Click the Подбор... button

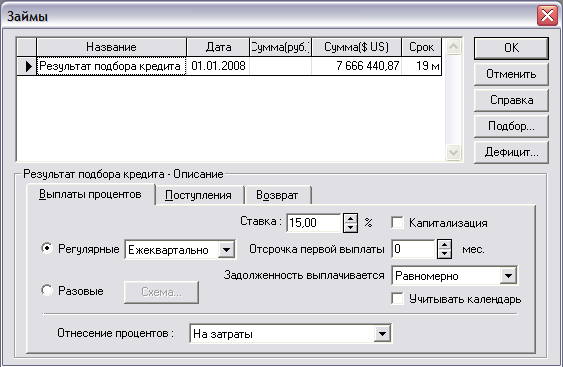coord(511,126)
